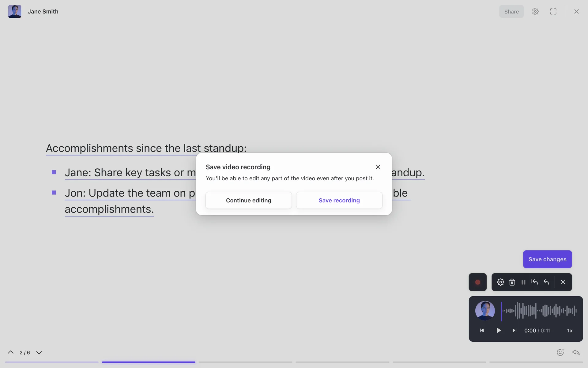Click Save recording button
Image resolution: width=588 pixels, height=368 pixels.
click(339, 200)
